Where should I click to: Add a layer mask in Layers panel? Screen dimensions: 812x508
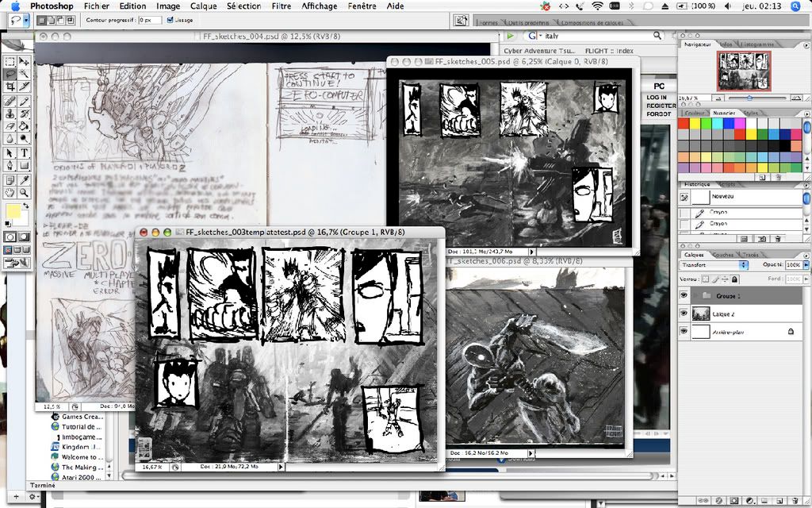point(733,501)
